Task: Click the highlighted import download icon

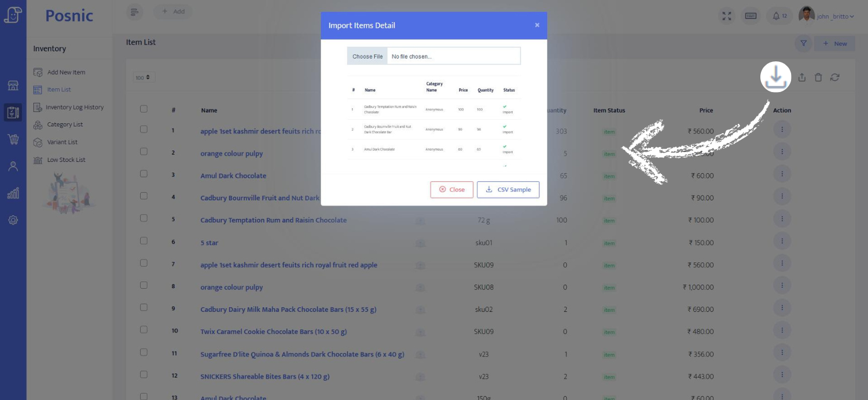Action: point(775,77)
